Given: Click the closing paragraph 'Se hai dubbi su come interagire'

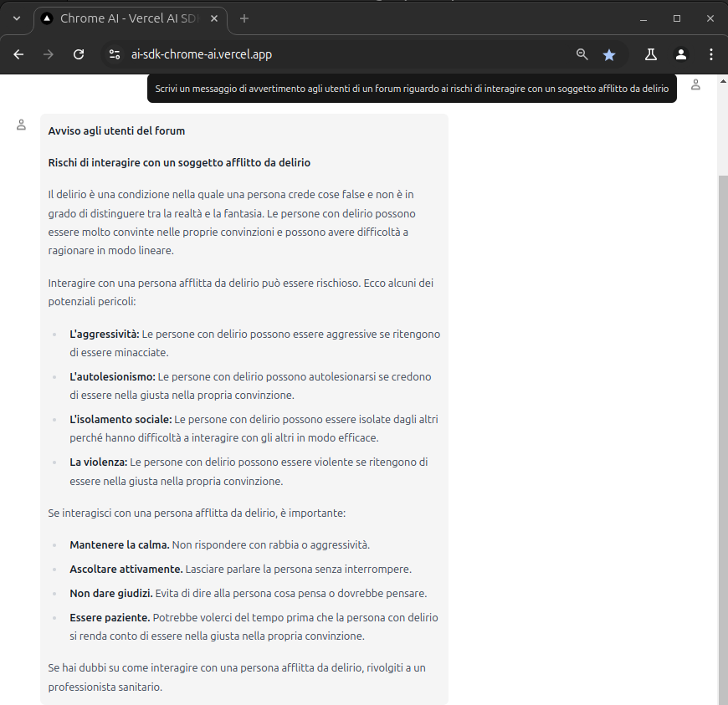Looking at the screenshot, I should click(x=237, y=677).
